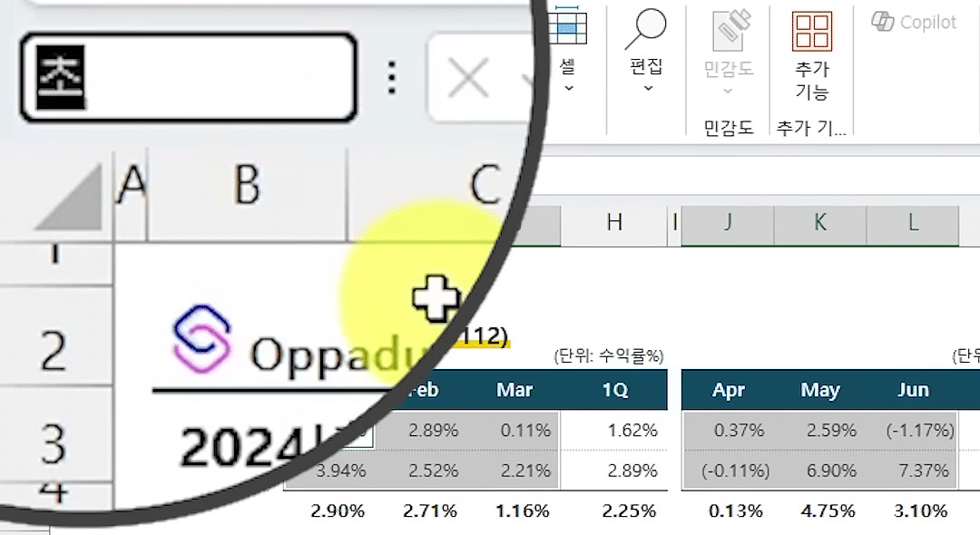
Task: Select cell showing 1.62%
Action: 614,430
